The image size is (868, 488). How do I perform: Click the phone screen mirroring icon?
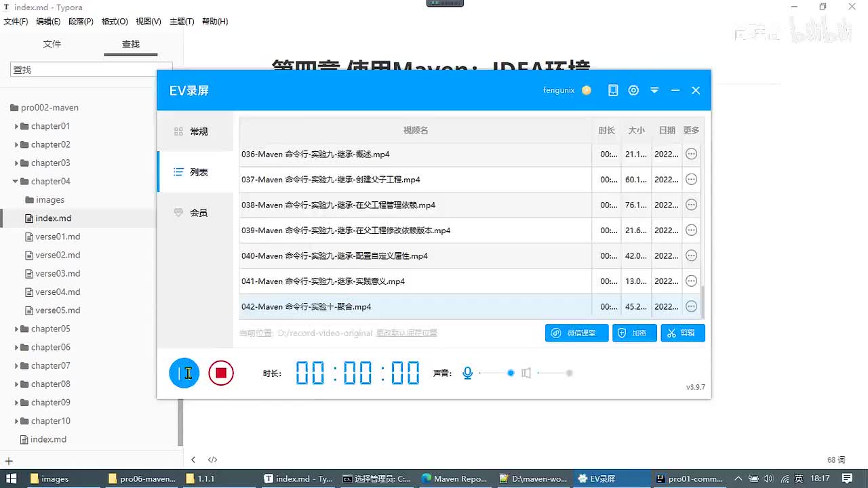pyautogui.click(x=613, y=90)
